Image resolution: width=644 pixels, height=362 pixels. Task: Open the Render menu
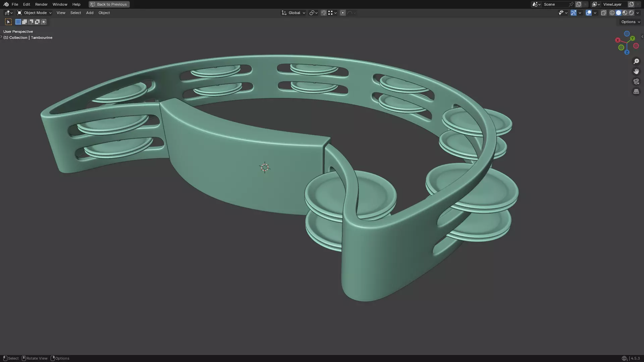pos(41,4)
